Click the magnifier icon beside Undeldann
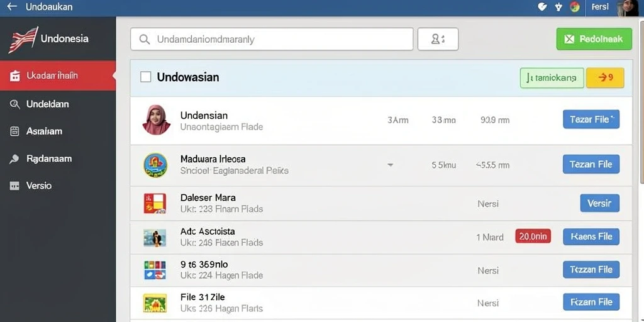Screen dimensions: 644x322 (x=15, y=104)
